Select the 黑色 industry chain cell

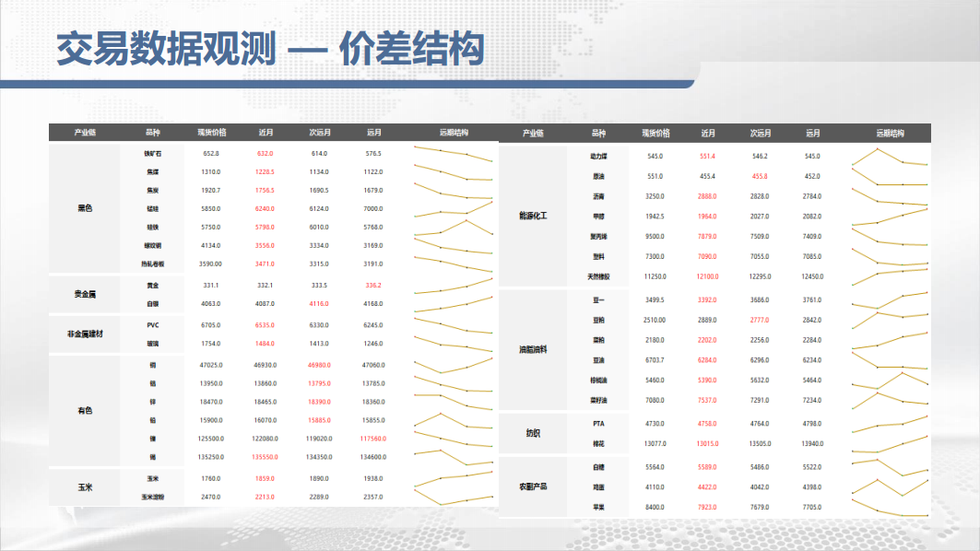point(85,208)
